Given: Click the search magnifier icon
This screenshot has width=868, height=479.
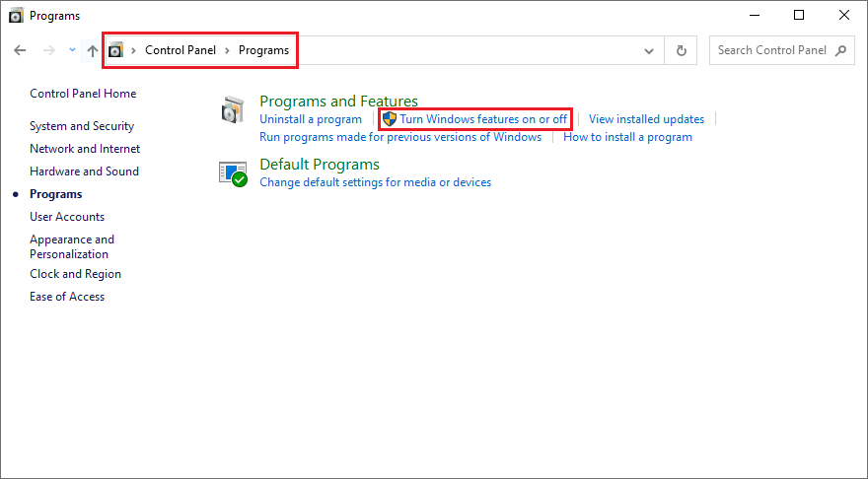Looking at the screenshot, I should (840, 50).
